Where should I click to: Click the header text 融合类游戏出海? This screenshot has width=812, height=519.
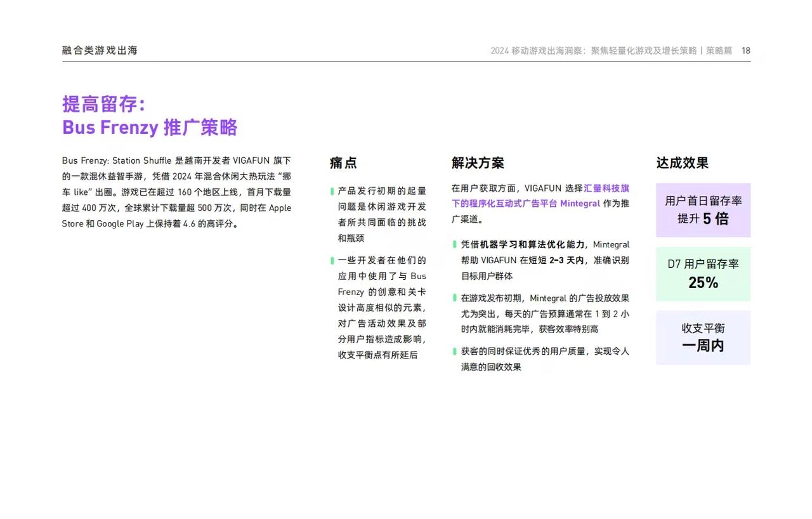click(100, 51)
